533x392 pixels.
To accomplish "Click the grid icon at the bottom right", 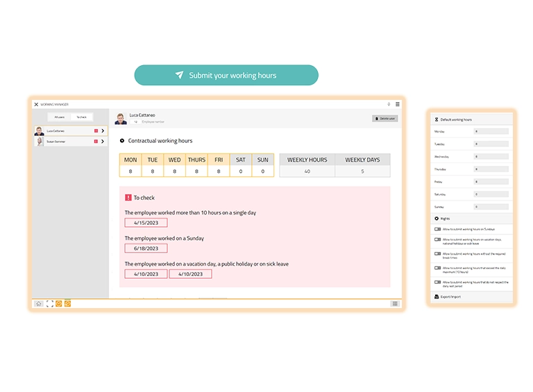I will [395, 304].
